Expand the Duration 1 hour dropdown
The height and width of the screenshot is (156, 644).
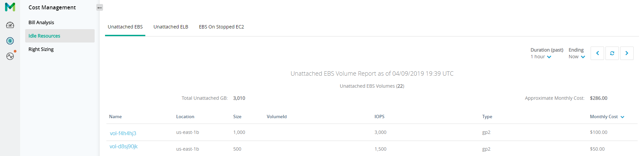[x=541, y=57]
